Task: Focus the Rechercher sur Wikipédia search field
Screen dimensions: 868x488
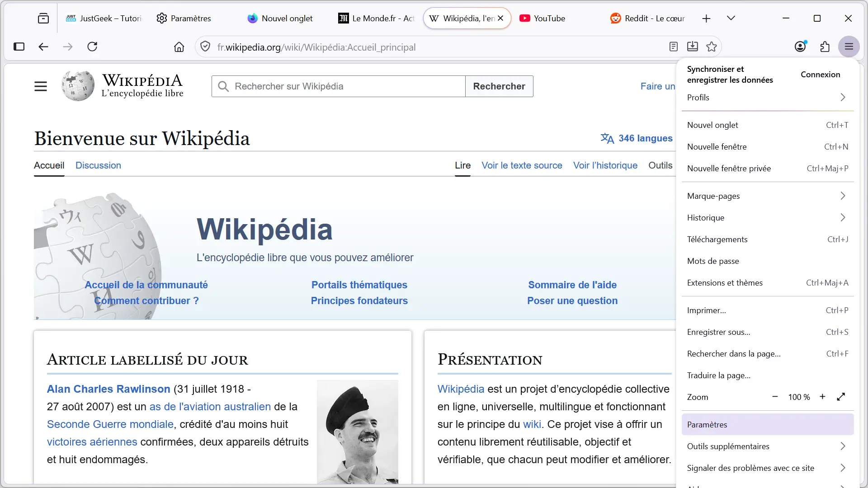Action: pos(338,86)
